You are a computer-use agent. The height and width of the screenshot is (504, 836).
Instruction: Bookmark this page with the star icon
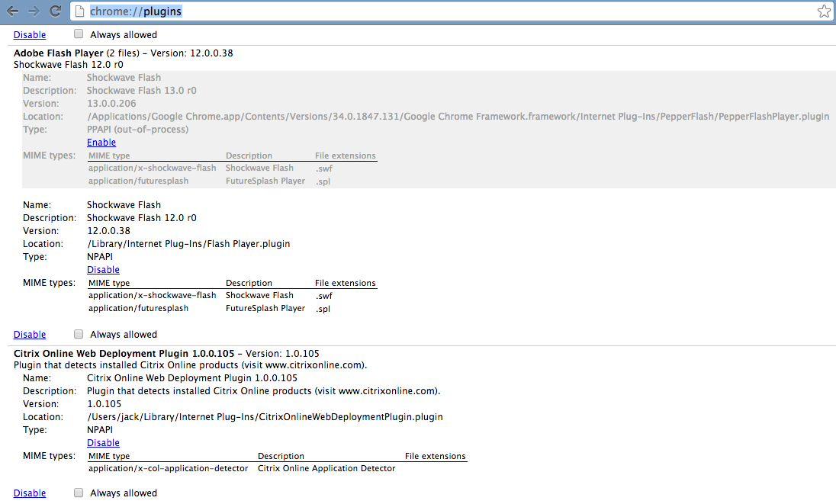pyautogui.click(x=824, y=11)
